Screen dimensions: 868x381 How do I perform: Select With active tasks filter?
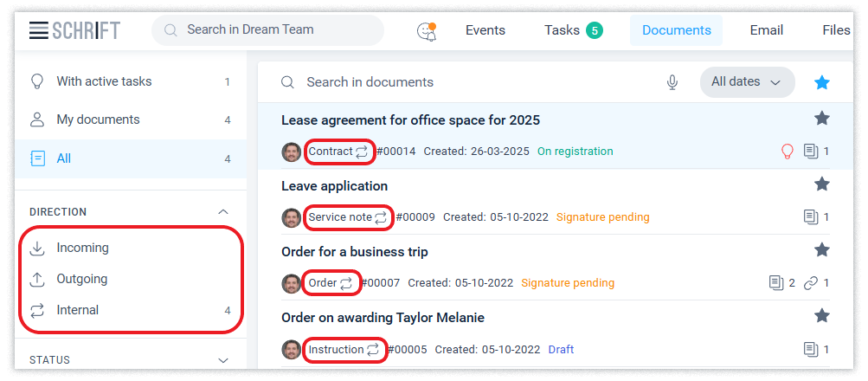pyautogui.click(x=104, y=81)
